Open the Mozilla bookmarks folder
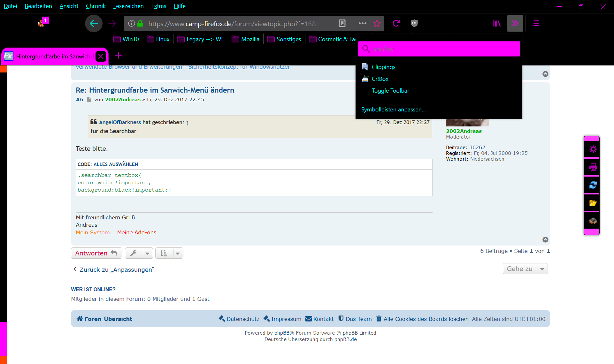This screenshot has height=364, width=614. (x=246, y=39)
